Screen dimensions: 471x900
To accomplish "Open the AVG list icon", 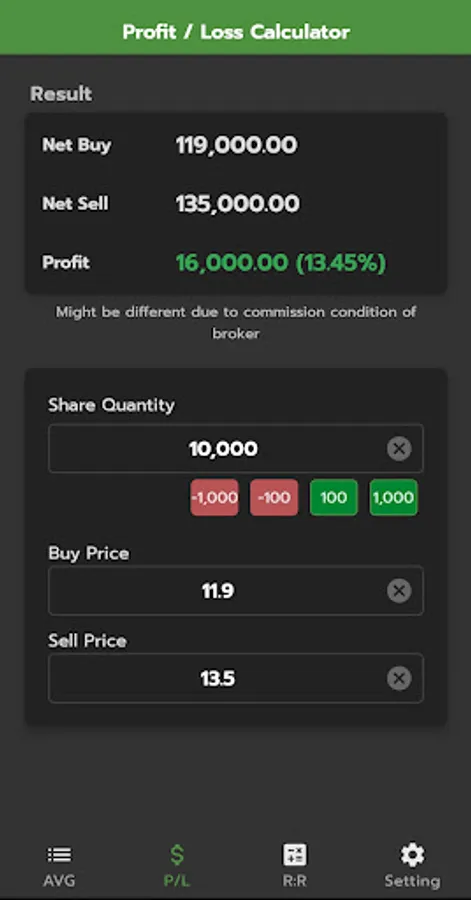I will click(59, 855).
